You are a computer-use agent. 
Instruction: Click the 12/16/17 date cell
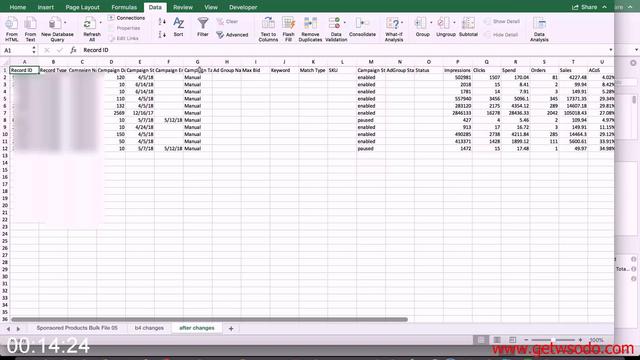click(x=140, y=113)
